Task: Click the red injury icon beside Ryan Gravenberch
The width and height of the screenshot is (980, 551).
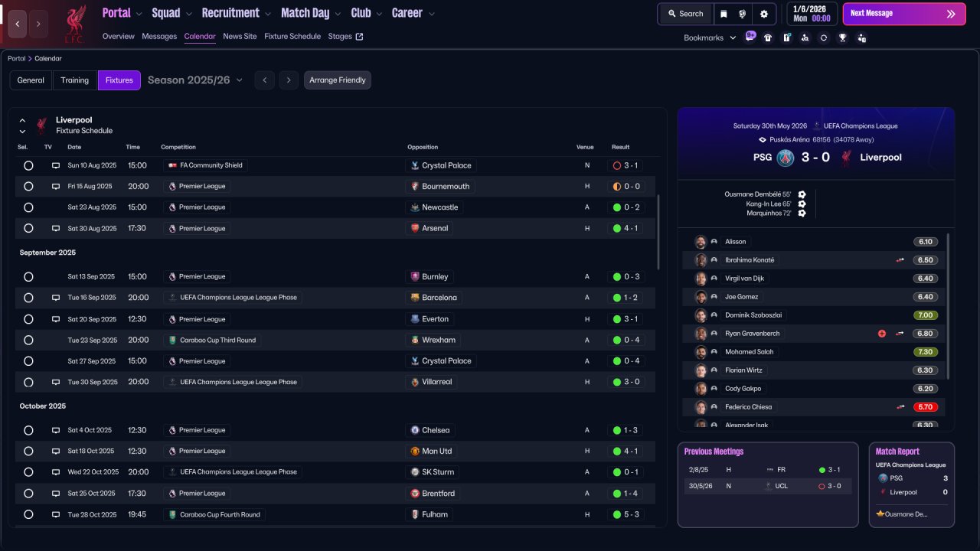Action: pyautogui.click(x=882, y=334)
